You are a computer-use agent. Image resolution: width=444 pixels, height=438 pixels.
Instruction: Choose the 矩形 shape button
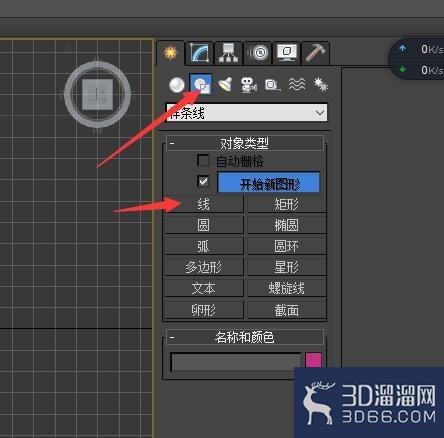(286, 204)
